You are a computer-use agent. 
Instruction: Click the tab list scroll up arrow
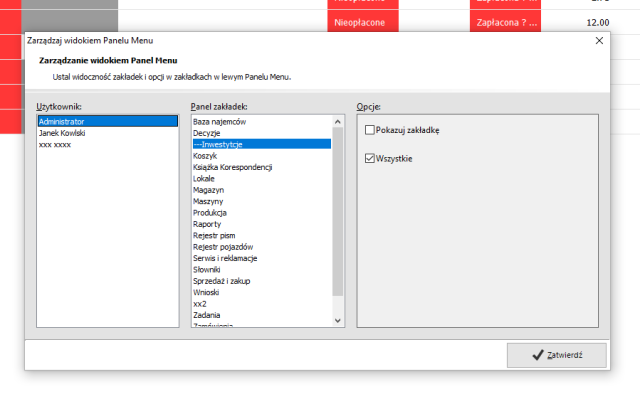[x=338, y=122]
